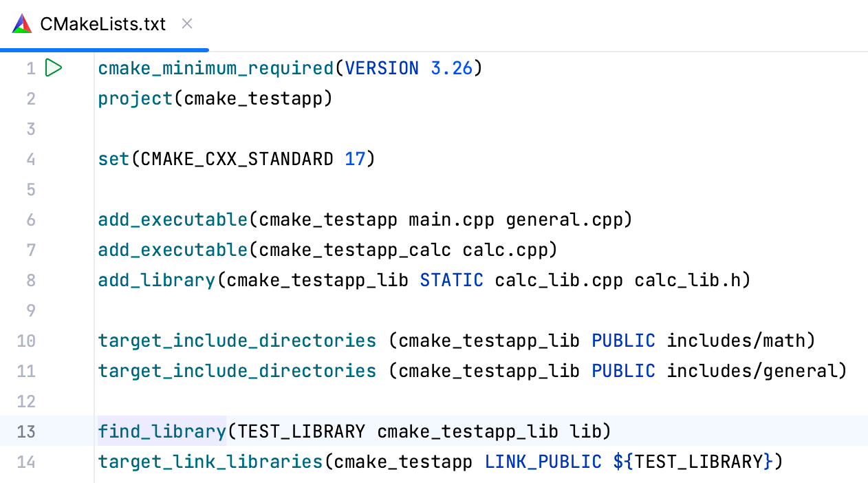Click the VERSION 3.26 argument
The image size is (868, 483).
[409, 68]
